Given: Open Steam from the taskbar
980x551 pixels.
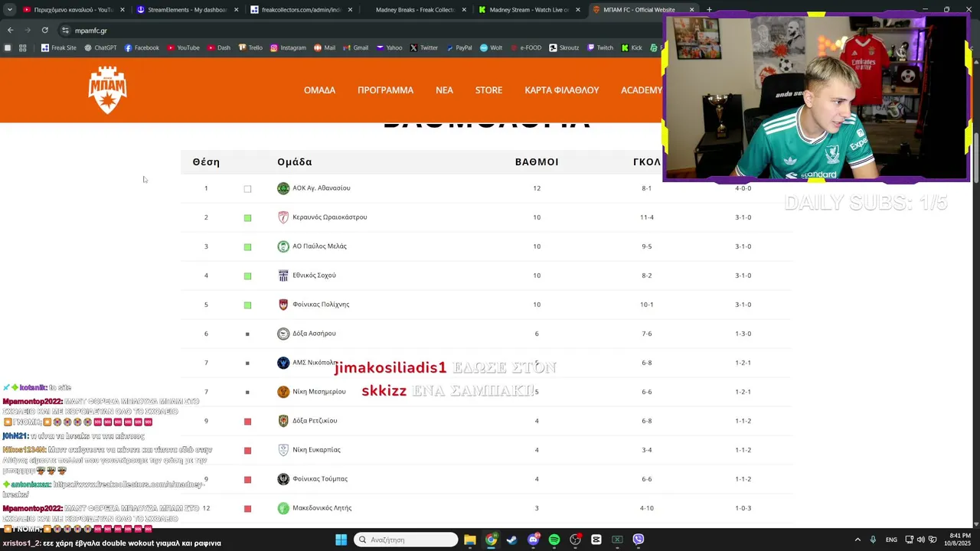Looking at the screenshot, I should click(511, 540).
